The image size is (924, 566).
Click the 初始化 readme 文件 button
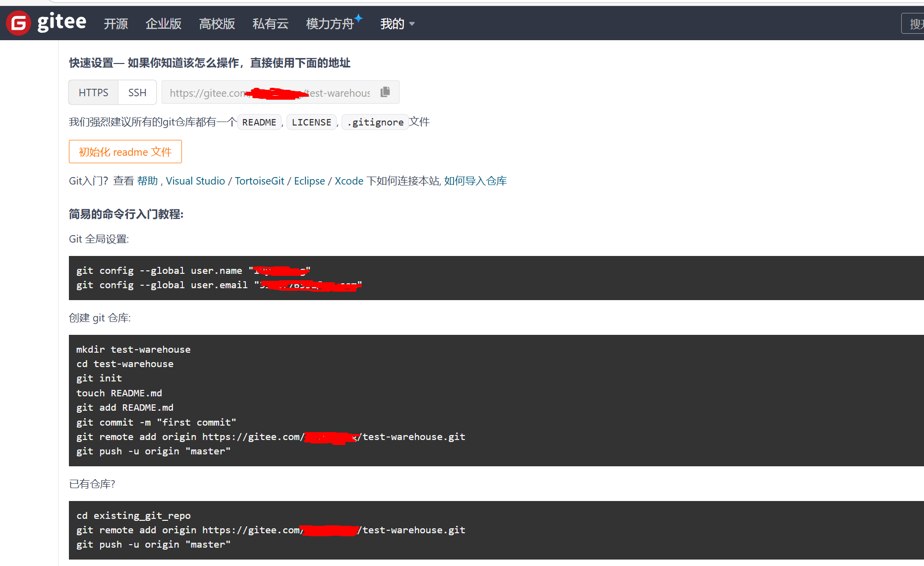click(x=125, y=152)
